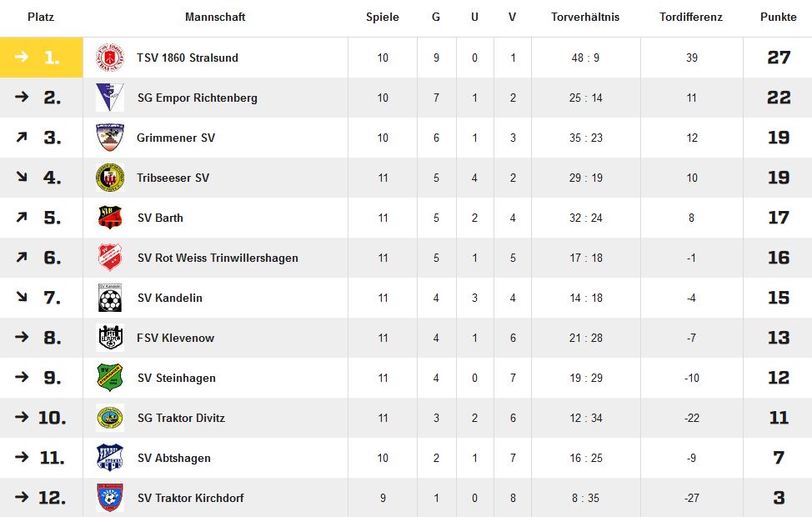Click the downward trend arrow beside rank 7
812x517 pixels.
pos(21,297)
